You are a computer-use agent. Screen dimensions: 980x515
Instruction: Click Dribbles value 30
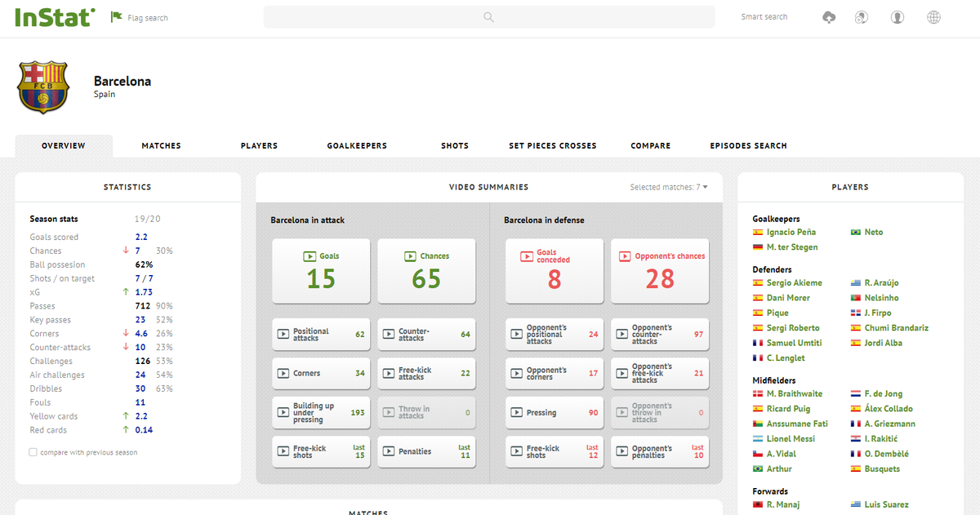point(140,389)
